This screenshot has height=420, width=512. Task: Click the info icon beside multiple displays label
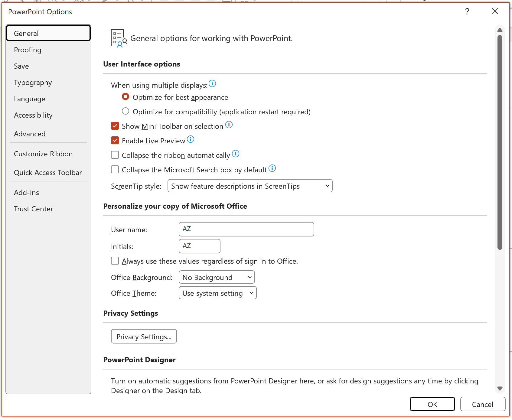click(212, 83)
